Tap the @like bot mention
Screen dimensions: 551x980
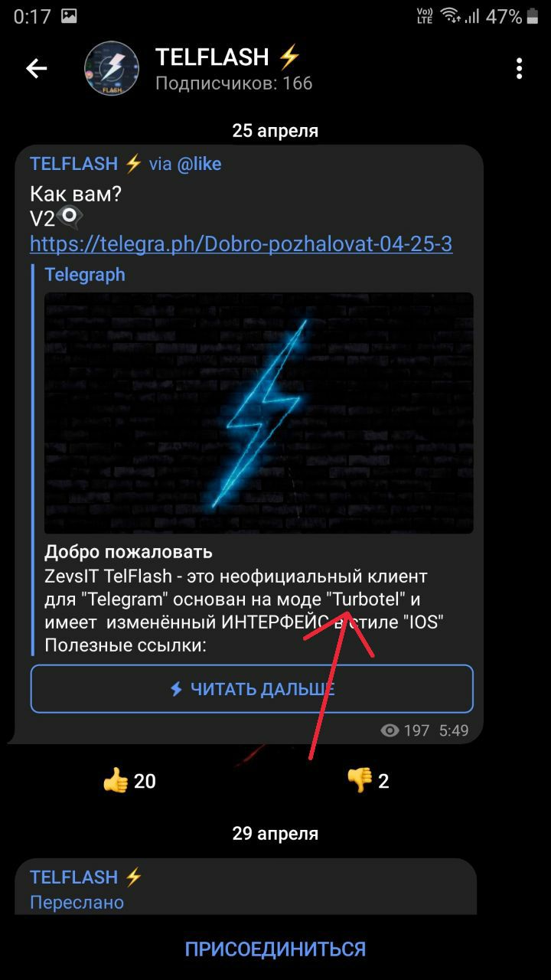(x=199, y=164)
